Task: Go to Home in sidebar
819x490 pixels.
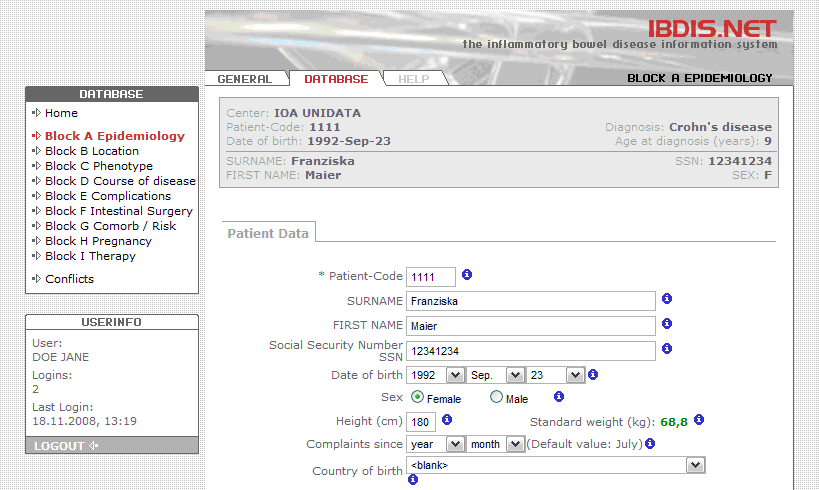Action: 61,113
